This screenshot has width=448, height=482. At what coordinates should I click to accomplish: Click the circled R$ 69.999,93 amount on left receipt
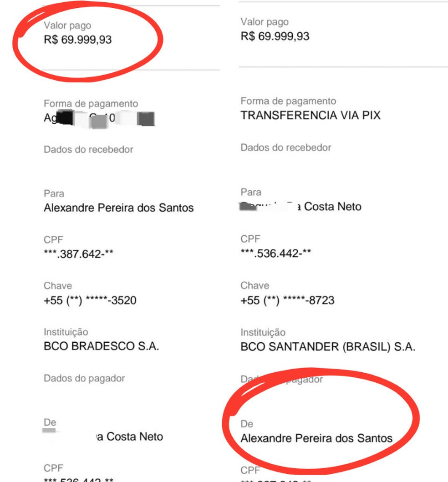tap(77, 40)
